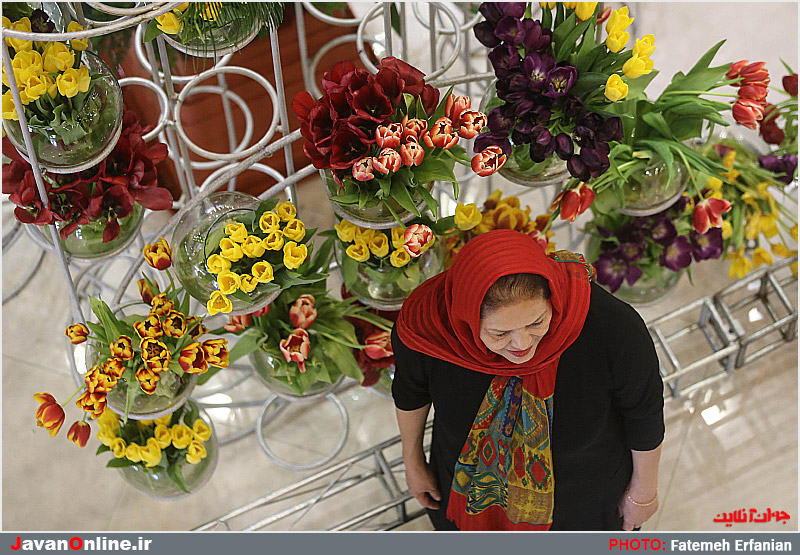Screen dimensions: 800x555
Task: Click the photo credit Fatemeh Erfanian
Action: (731, 545)
